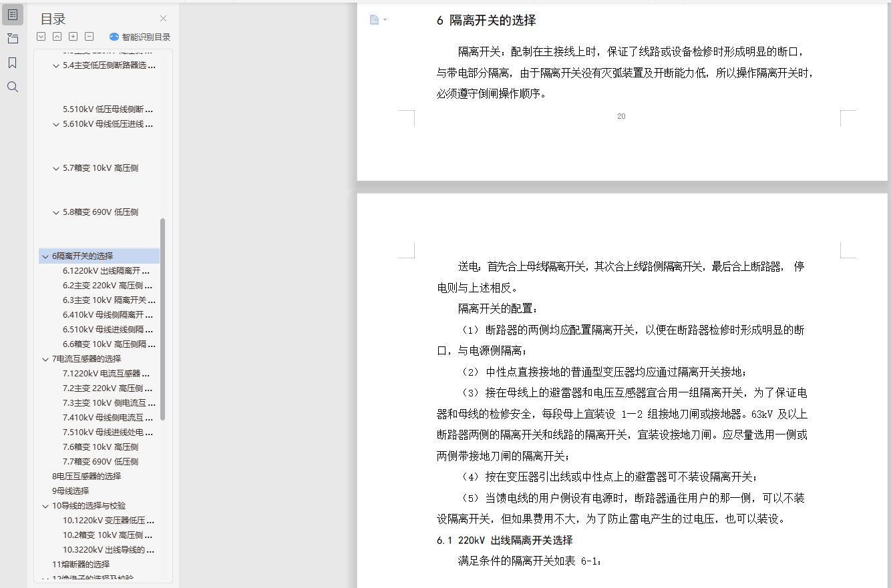891x588 pixels.
Task: Open the chapter navigation sidebar icon
Action: tap(13, 38)
